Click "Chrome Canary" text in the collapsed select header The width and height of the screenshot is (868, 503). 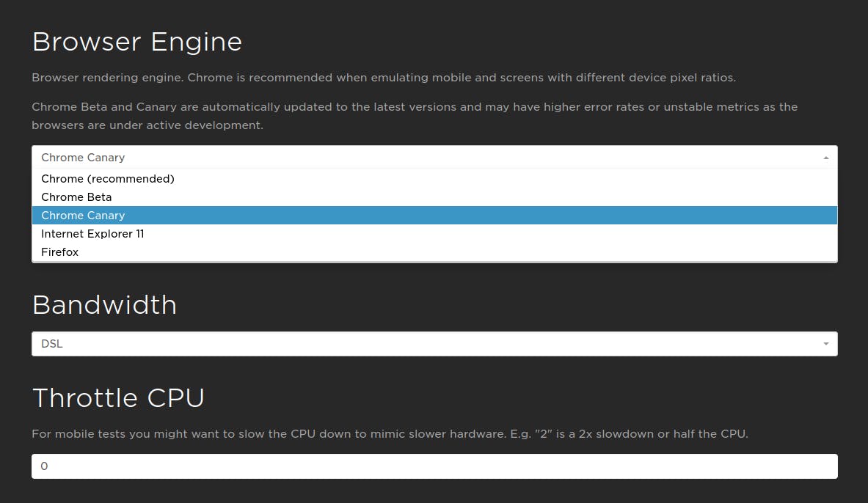click(83, 158)
